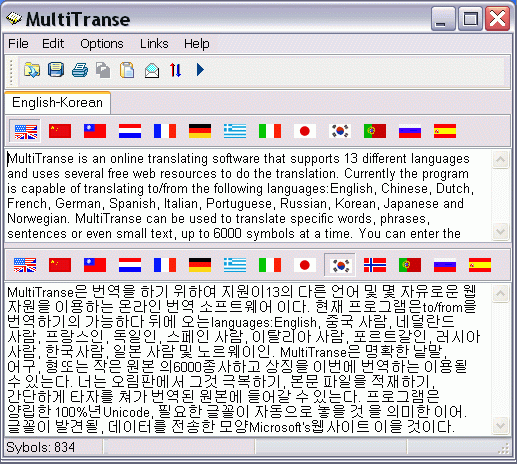Choose English flag in target language row

point(25,265)
